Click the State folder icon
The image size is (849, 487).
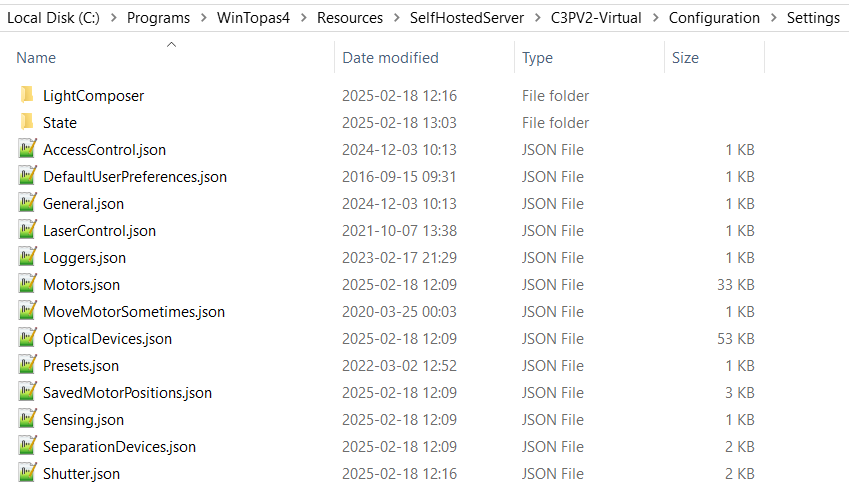click(x=27, y=122)
